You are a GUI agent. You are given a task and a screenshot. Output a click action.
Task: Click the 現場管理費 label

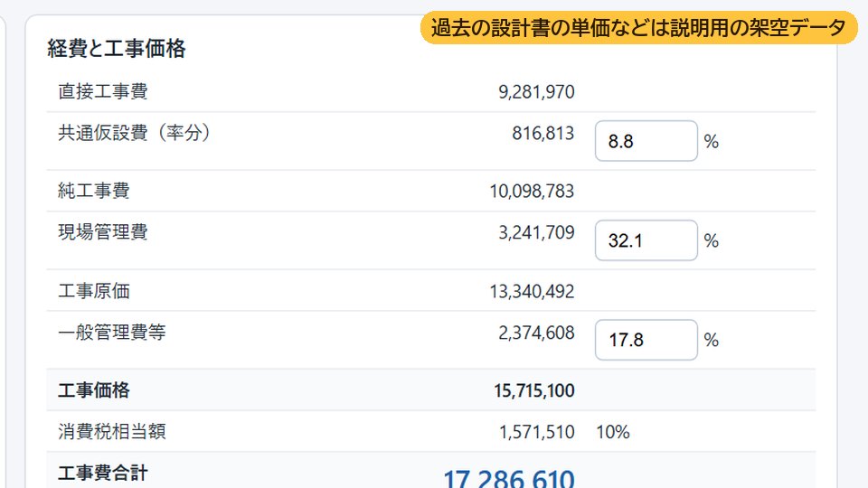(x=103, y=232)
